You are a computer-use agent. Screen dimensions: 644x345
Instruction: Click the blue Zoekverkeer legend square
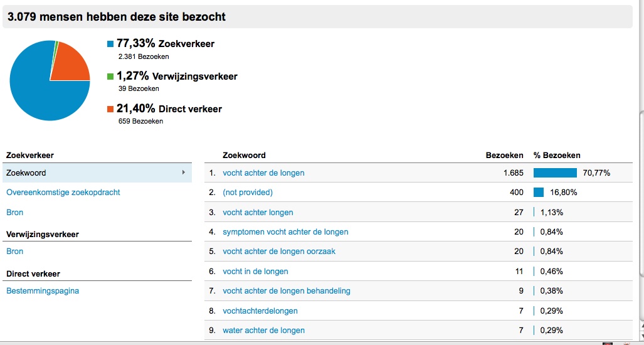[x=110, y=43]
